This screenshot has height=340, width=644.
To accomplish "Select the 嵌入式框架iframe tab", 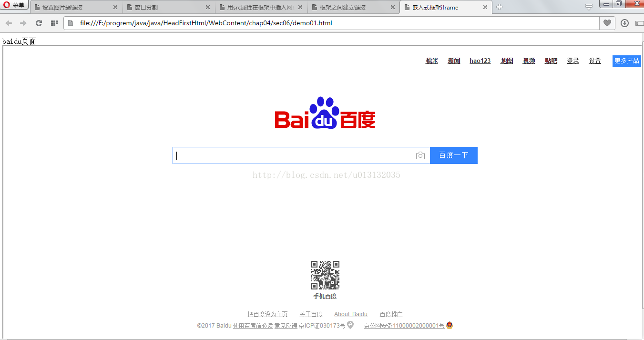I will point(445,8).
